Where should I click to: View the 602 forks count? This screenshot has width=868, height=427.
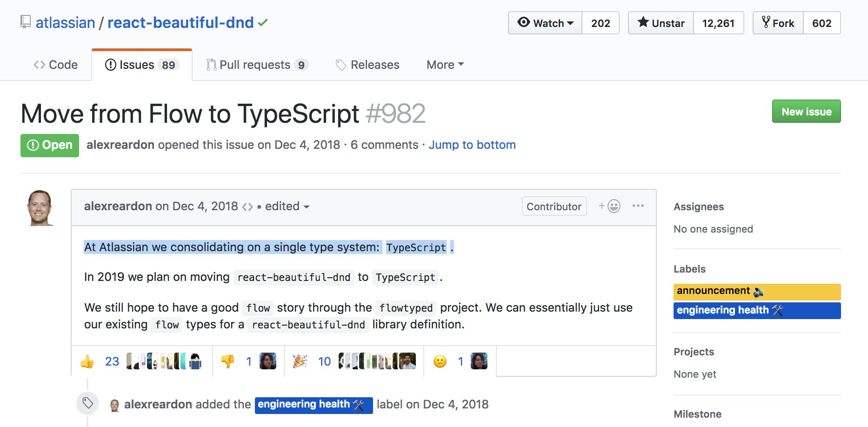click(821, 23)
